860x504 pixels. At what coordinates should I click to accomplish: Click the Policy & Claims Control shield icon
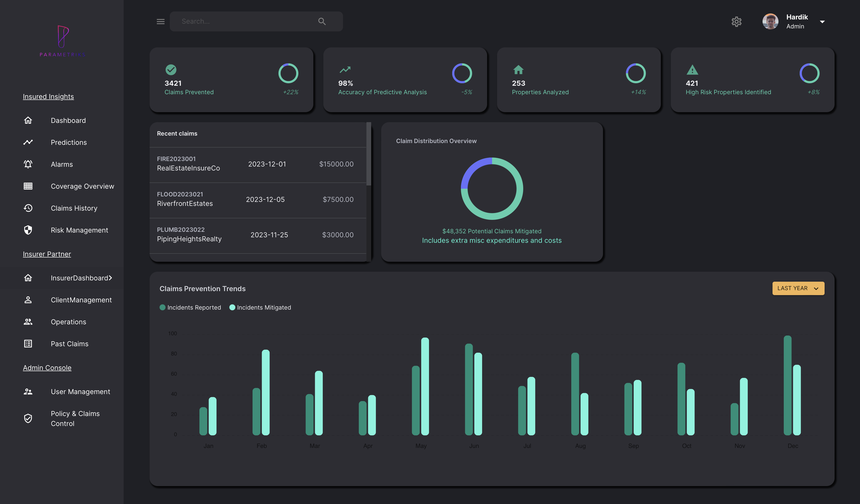28,418
